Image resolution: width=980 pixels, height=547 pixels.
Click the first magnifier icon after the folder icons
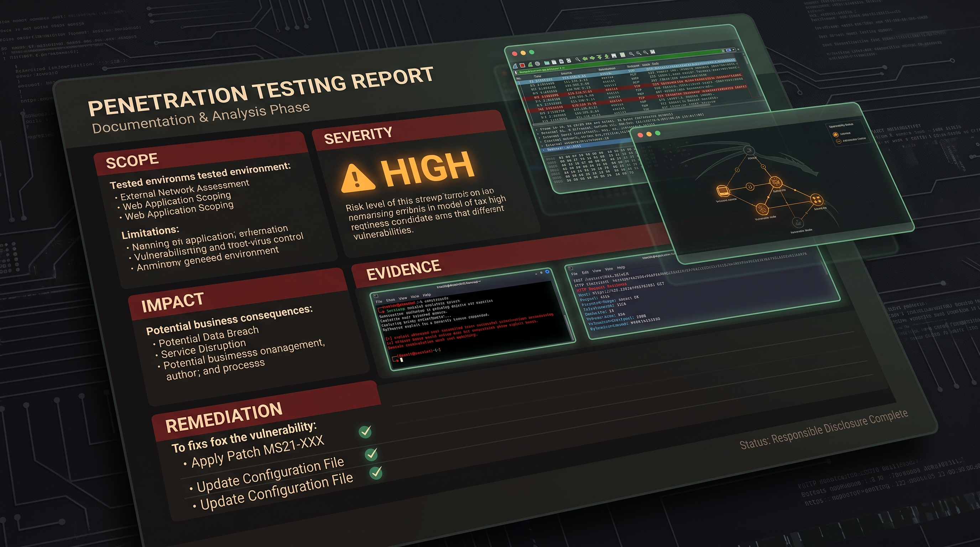[x=578, y=60]
